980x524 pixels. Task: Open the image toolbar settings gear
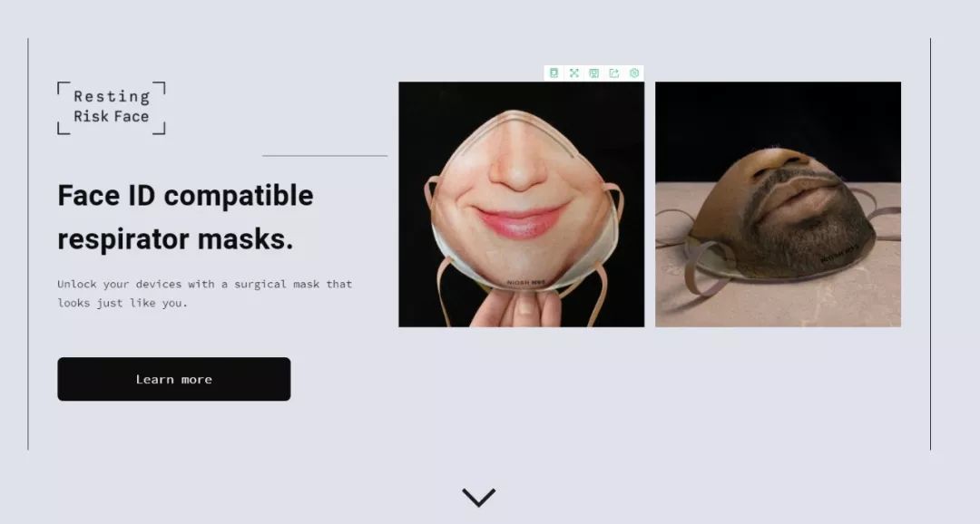(633, 73)
